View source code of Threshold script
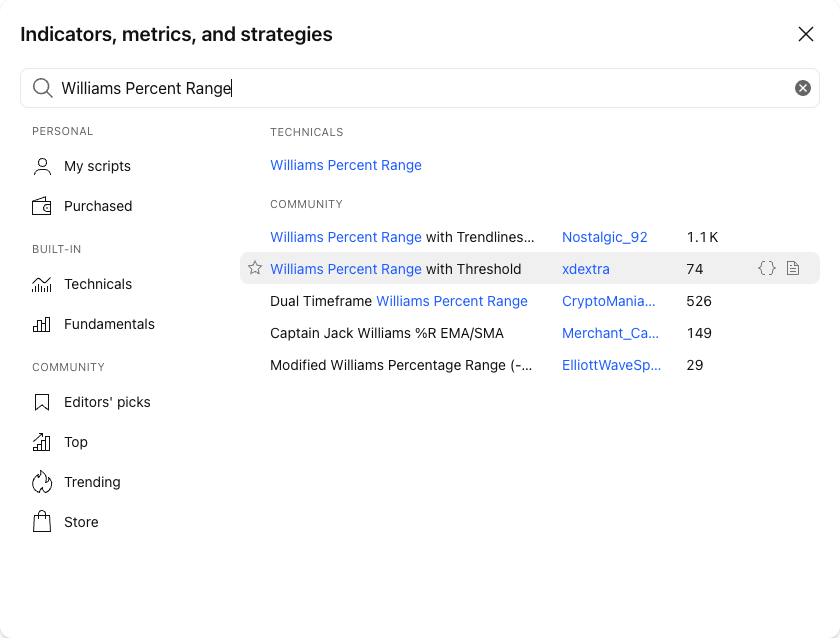 pyautogui.click(x=767, y=268)
